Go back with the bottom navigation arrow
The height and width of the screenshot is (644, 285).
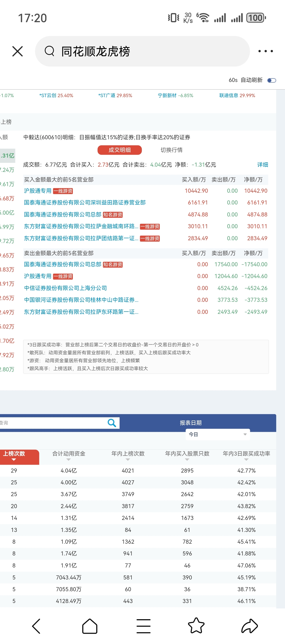click(x=36, y=626)
